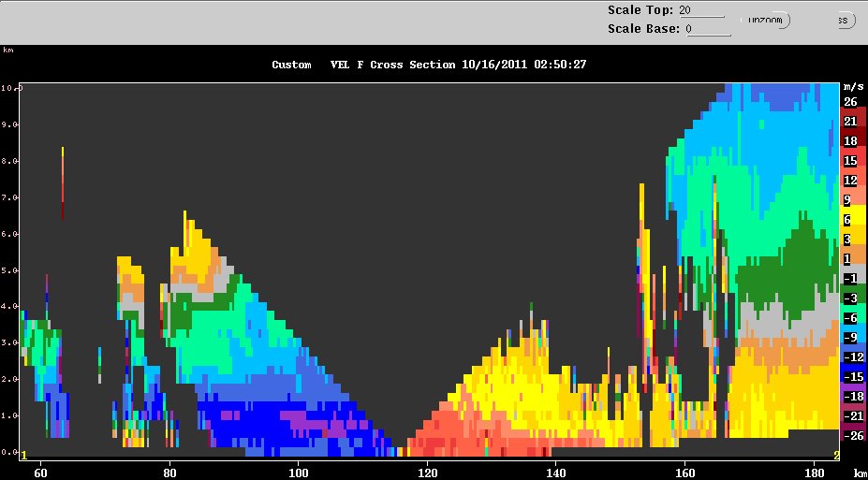Click the 26 m/s legend label

[850, 102]
